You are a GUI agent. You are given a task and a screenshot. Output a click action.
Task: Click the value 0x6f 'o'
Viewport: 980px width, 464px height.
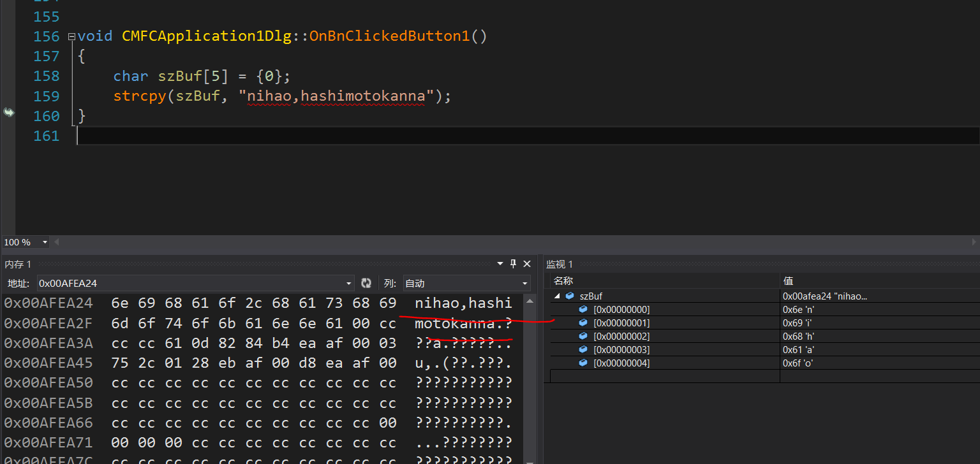click(798, 363)
